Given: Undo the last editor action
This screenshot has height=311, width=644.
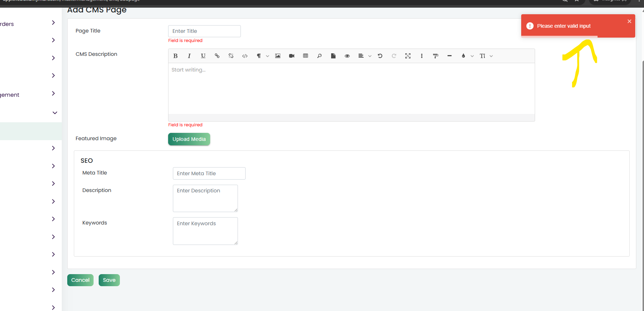Looking at the screenshot, I should (x=380, y=56).
